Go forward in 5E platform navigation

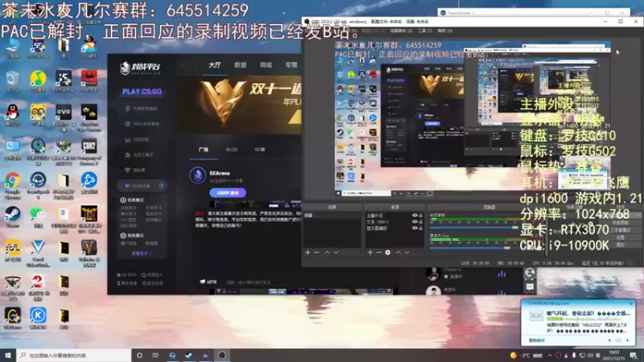[x=195, y=65]
